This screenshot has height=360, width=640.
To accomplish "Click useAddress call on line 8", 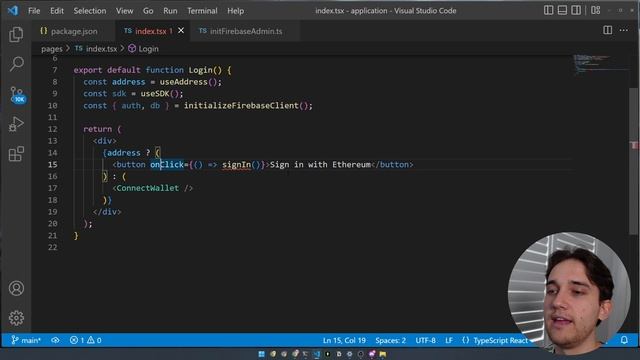I will coord(183,82).
